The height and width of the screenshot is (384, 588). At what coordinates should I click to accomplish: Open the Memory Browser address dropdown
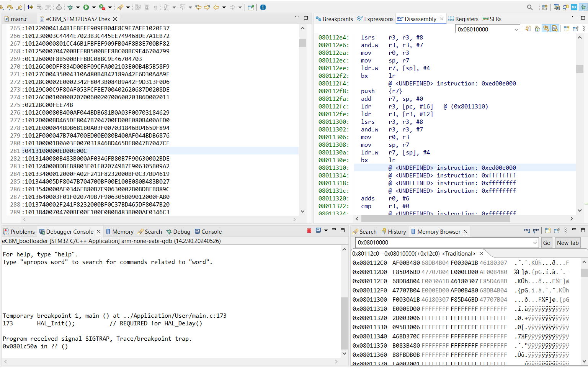[535, 243]
